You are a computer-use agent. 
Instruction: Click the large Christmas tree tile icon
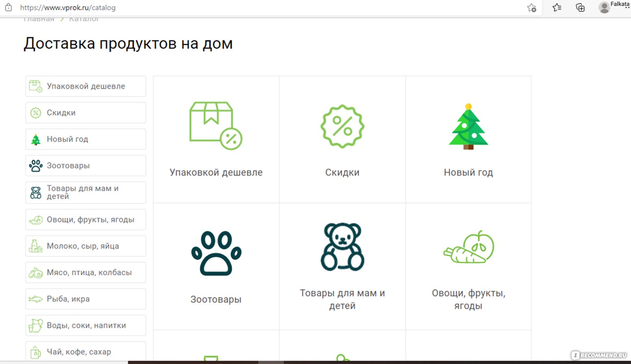pos(469,126)
